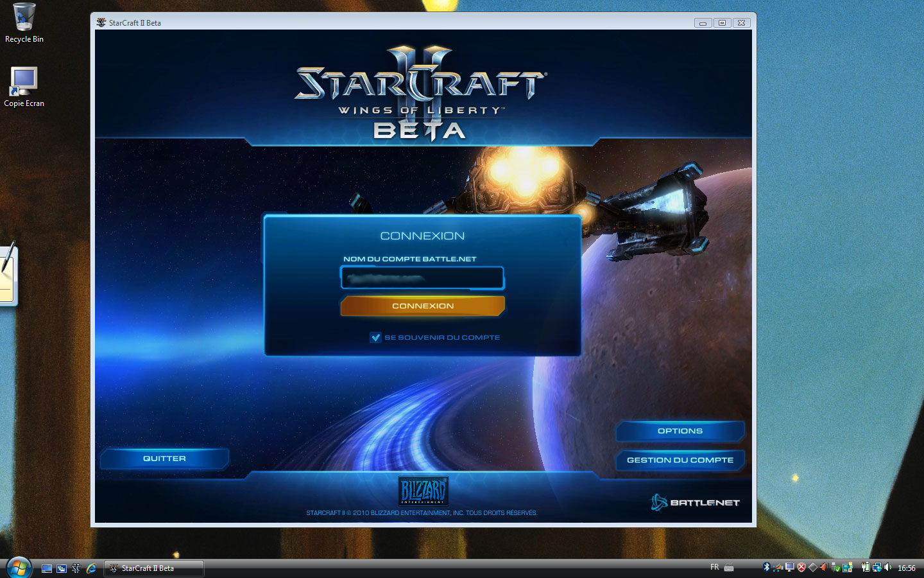This screenshot has height=578, width=924.
Task: Open the Recycle Bin desktop icon
Action: pos(24,22)
